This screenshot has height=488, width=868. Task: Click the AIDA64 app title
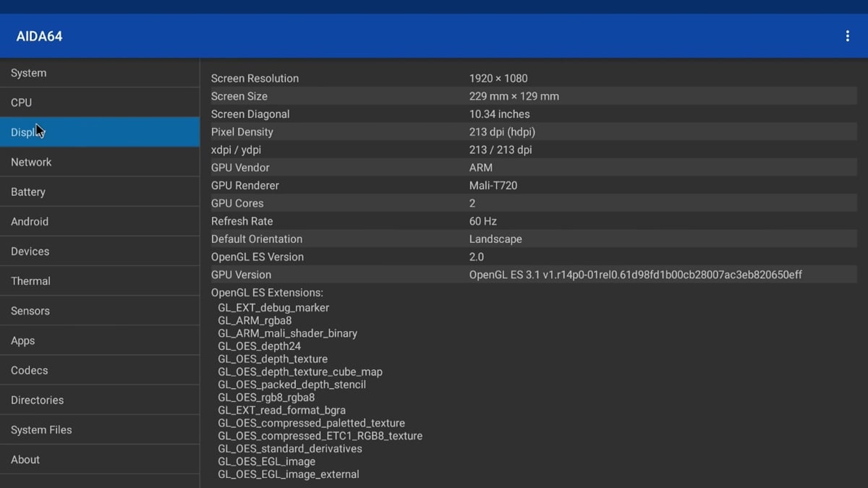click(40, 36)
